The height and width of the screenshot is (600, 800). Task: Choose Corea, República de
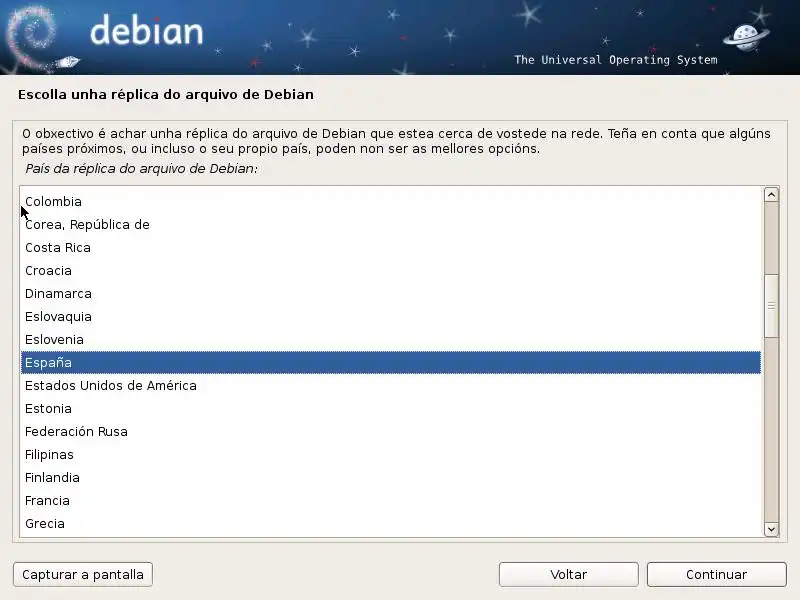pos(391,224)
